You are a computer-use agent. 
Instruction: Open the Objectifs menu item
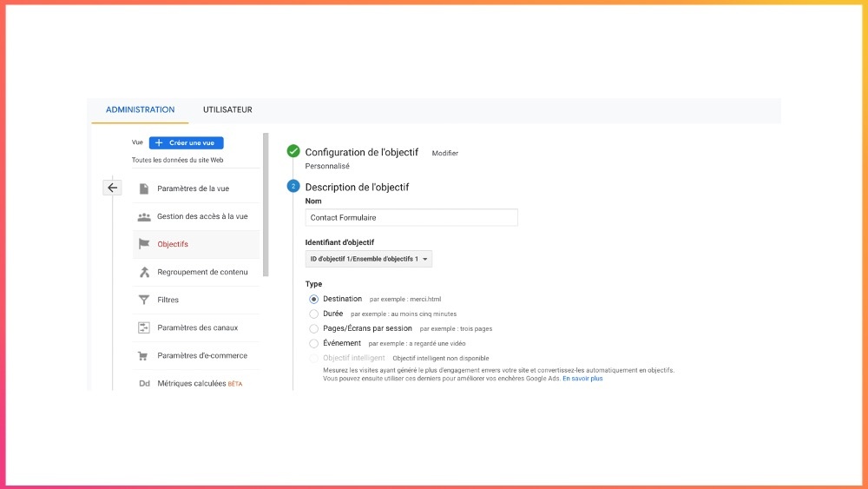[196, 244]
